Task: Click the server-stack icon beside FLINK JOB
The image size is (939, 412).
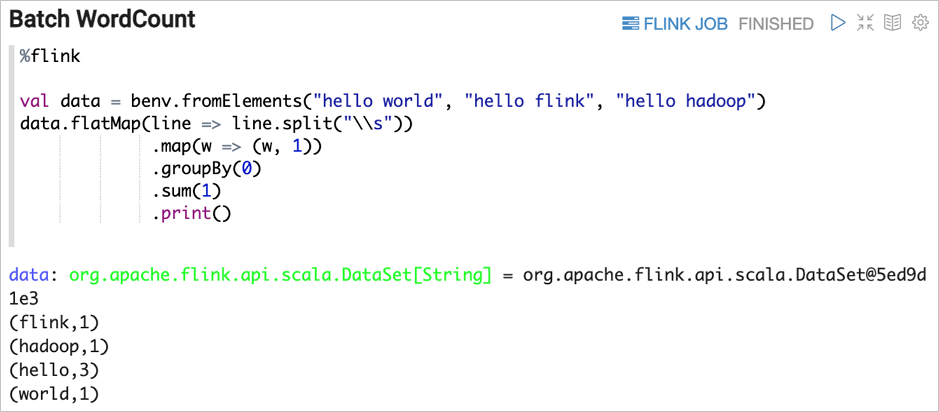Action: pos(631,24)
